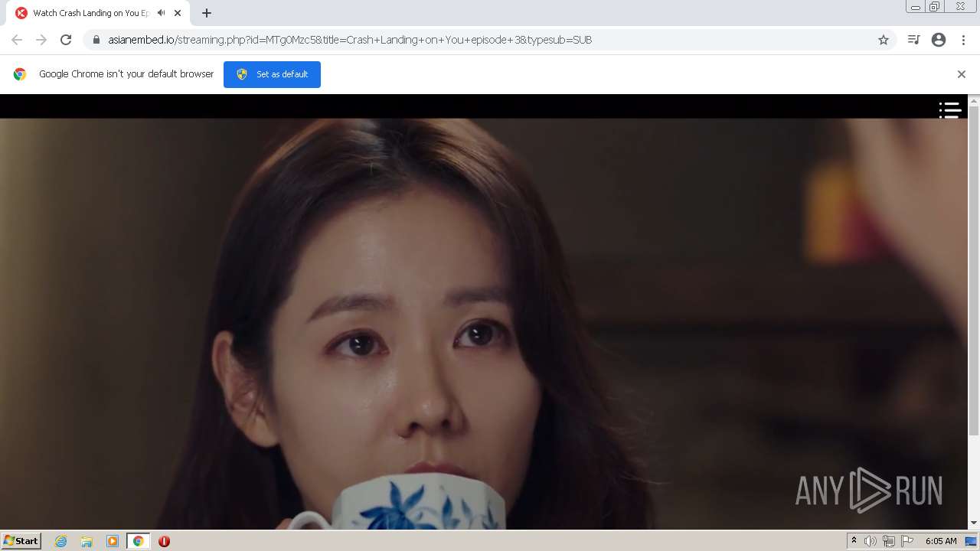The image size is (980, 551).
Task: Go back to the previous page
Action: pos(17,40)
